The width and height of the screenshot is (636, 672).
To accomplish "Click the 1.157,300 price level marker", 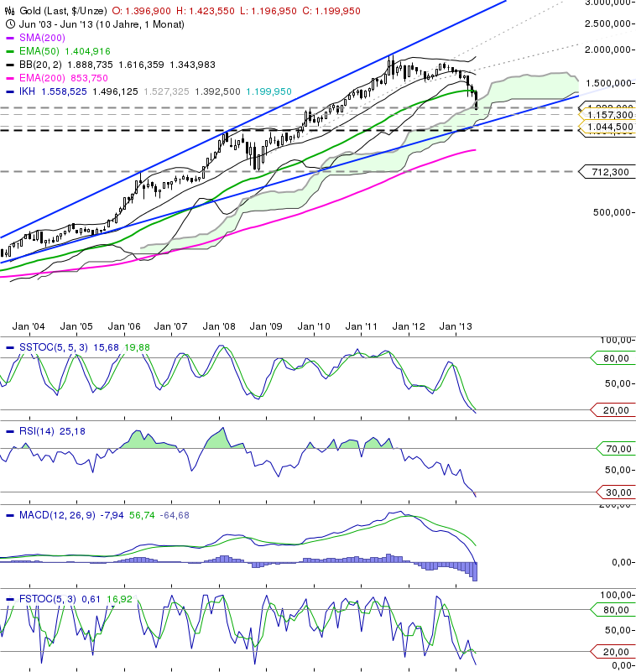I will pyautogui.click(x=607, y=115).
